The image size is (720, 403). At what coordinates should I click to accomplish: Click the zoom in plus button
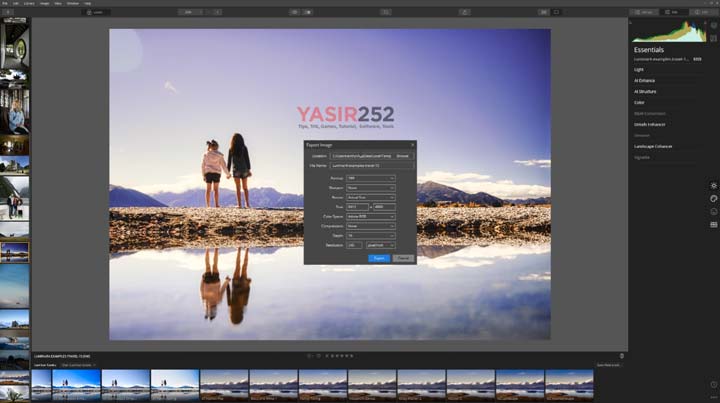pos(218,12)
